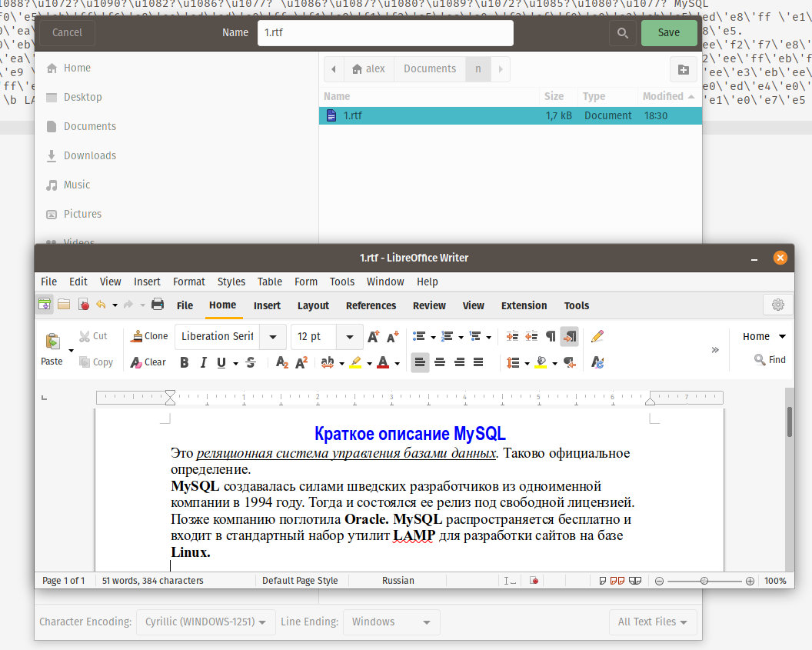Toggle Bold formatting
812x650 pixels.
tap(185, 362)
